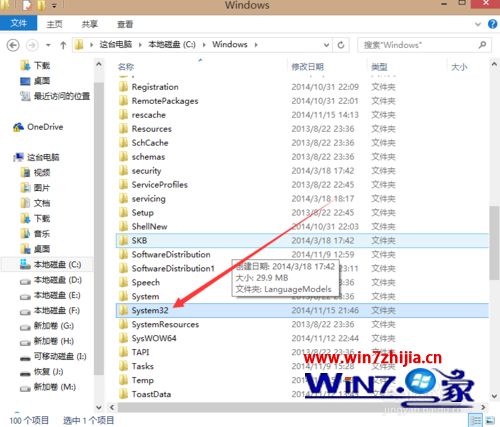Sort by 修改日期 column header

pyautogui.click(x=307, y=67)
